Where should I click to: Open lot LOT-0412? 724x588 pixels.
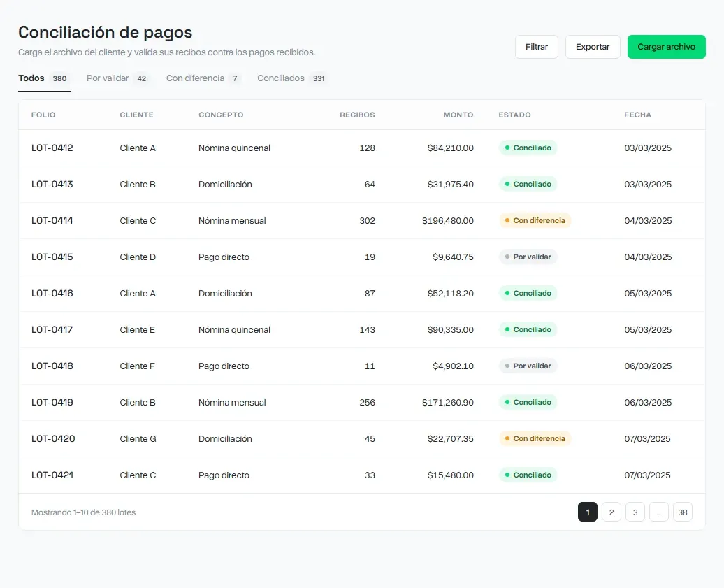click(x=52, y=148)
